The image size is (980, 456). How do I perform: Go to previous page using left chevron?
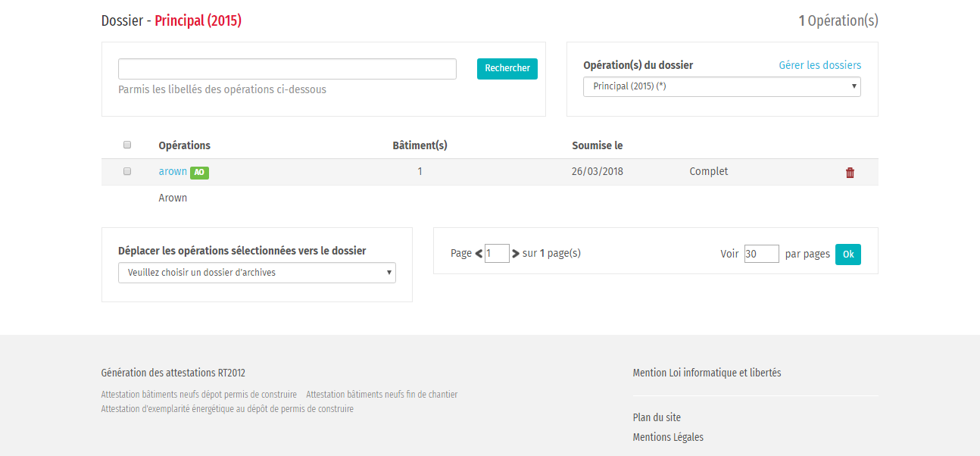pos(479,254)
